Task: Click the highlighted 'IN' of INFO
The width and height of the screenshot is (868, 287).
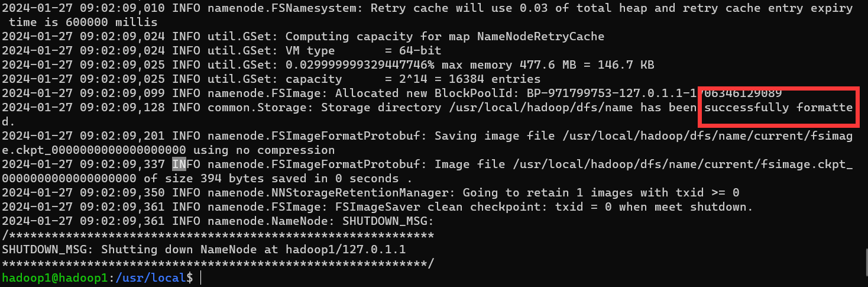Action: coord(179,164)
